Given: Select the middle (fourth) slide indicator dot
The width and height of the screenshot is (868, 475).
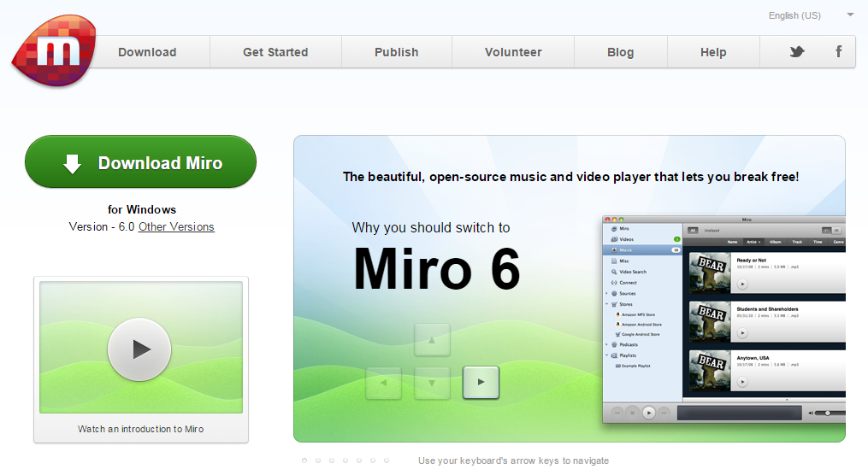Looking at the screenshot, I should [345, 460].
